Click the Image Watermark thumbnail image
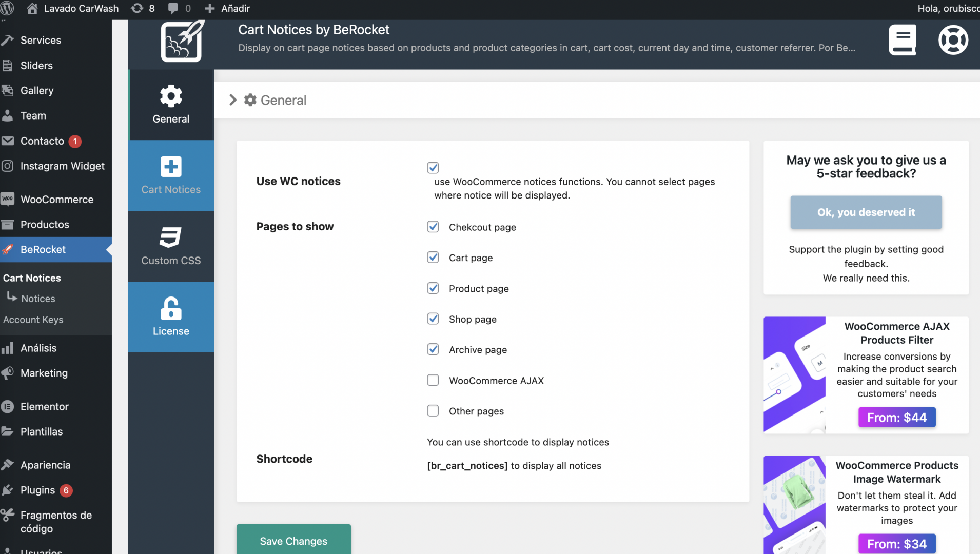 coord(794,505)
